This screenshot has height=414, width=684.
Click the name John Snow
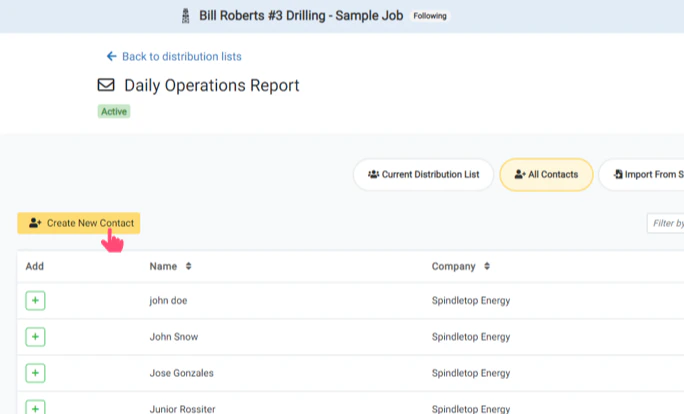tap(174, 337)
